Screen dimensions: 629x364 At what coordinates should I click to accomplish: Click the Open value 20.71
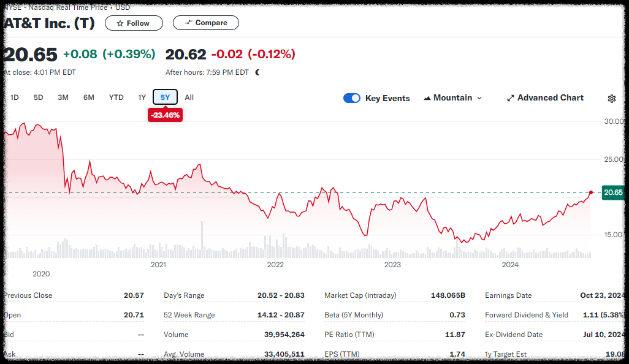[x=134, y=315]
